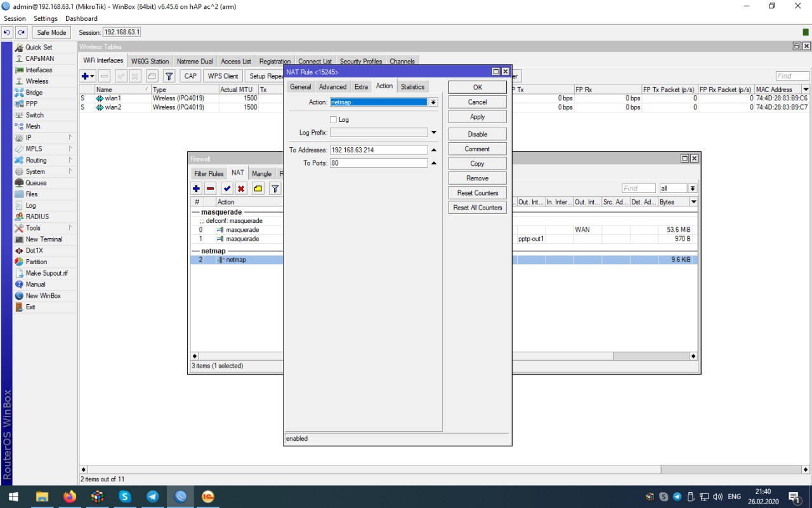This screenshot has height=508, width=812.
Task: Switch to General tab in NAT Rule
Action: point(301,87)
